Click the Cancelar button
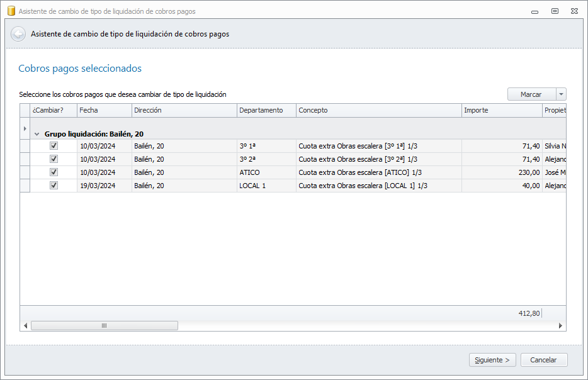Image resolution: width=588 pixels, height=380 pixels. tap(543, 360)
